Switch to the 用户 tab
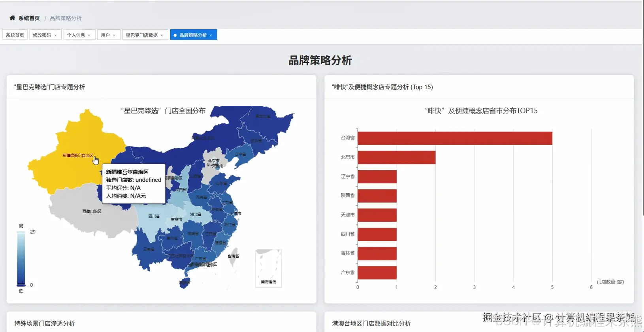The image size is (644, 332). [x=105, y=35]
